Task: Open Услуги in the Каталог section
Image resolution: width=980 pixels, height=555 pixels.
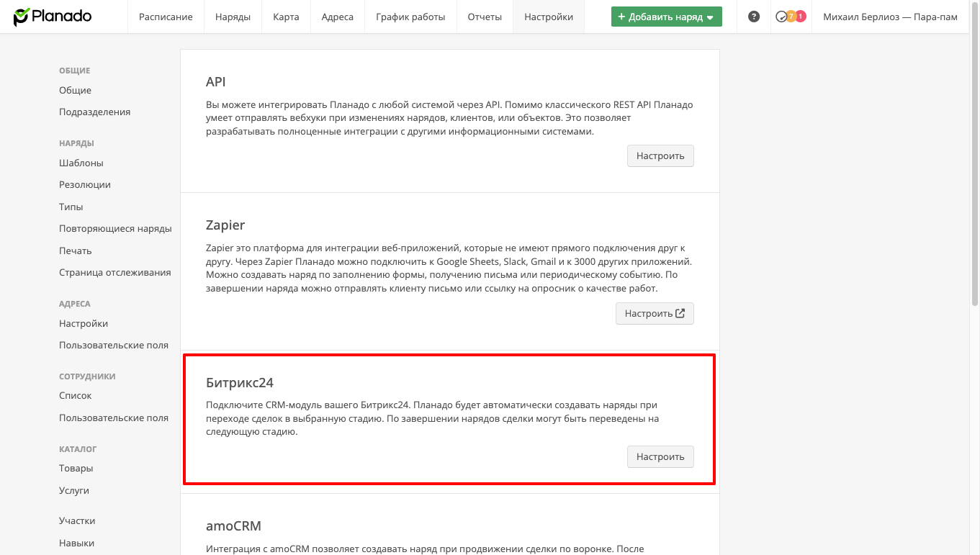Action: (x=74, y=490)
